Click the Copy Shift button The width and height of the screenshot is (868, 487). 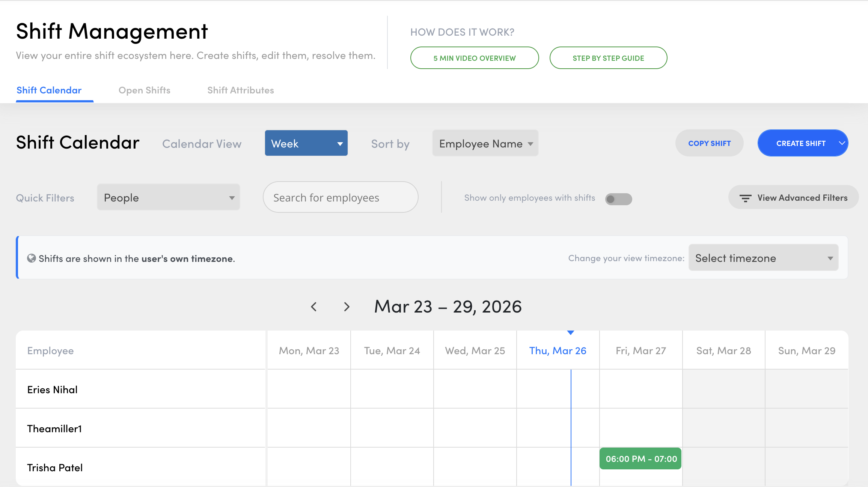tap(709, 143)
